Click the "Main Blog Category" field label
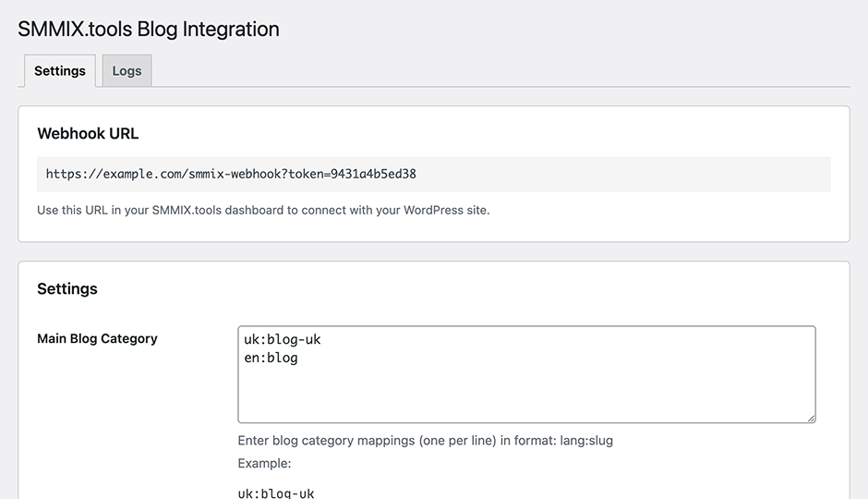 [x=97, y=339]
